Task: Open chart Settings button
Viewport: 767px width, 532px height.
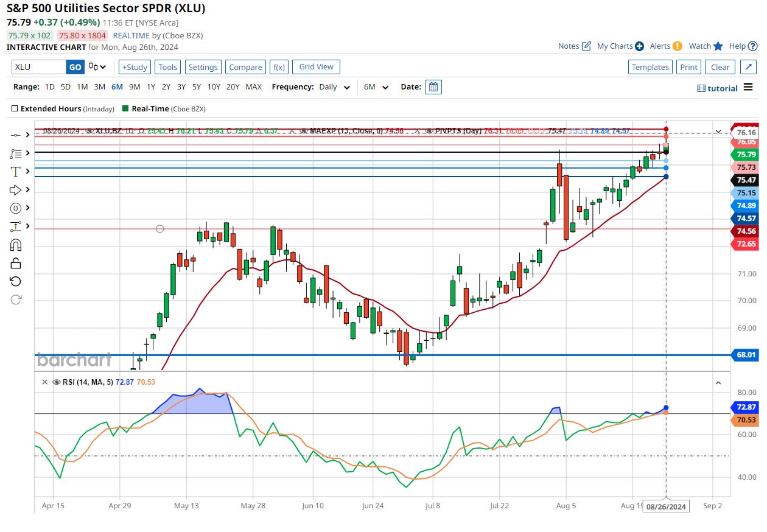Action: [x=203, y=67]
